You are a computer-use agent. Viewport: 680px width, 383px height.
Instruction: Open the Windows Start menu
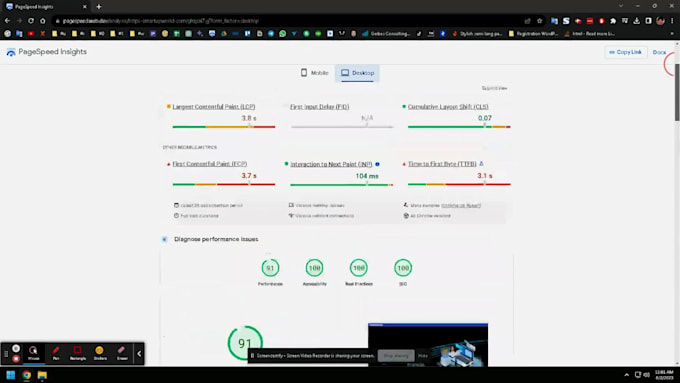coord(11,375)
